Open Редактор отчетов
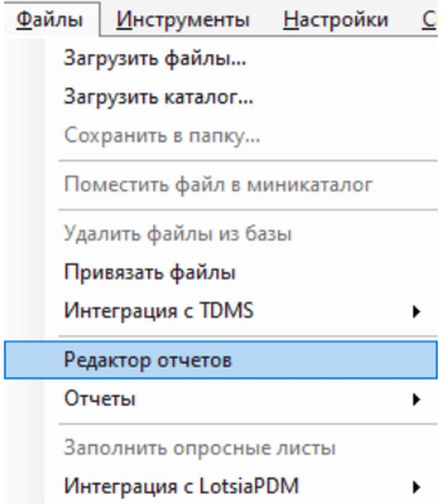This screenshot has width=443, height=504. click(148, 360)
